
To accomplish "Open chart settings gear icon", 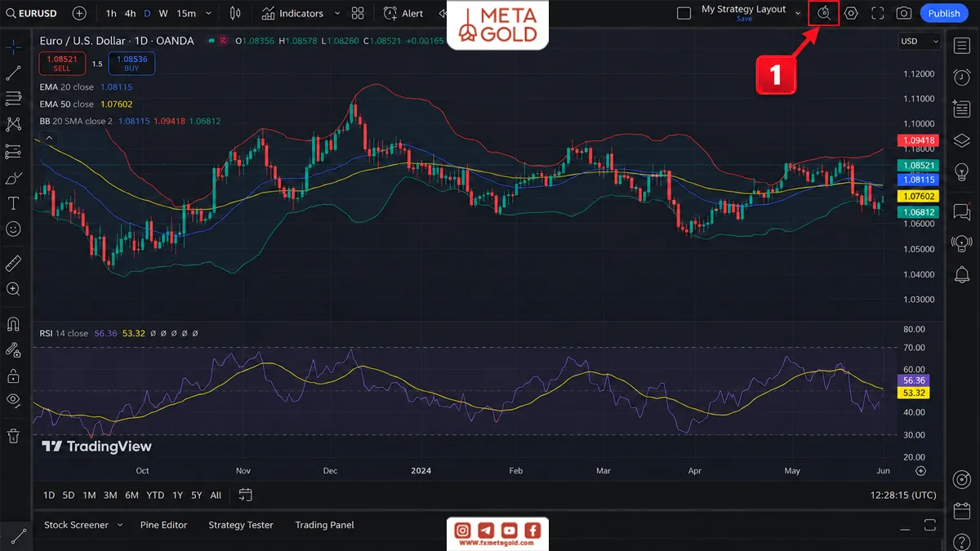I will point(851,13).
